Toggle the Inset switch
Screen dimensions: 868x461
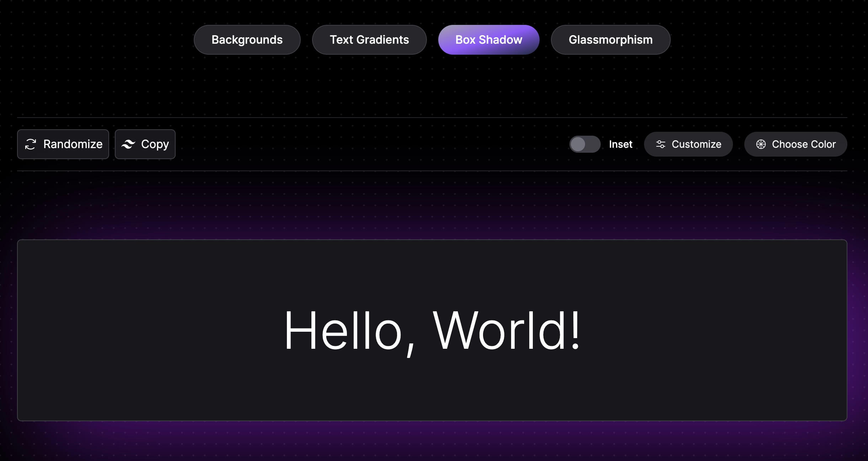click(585, 144)
